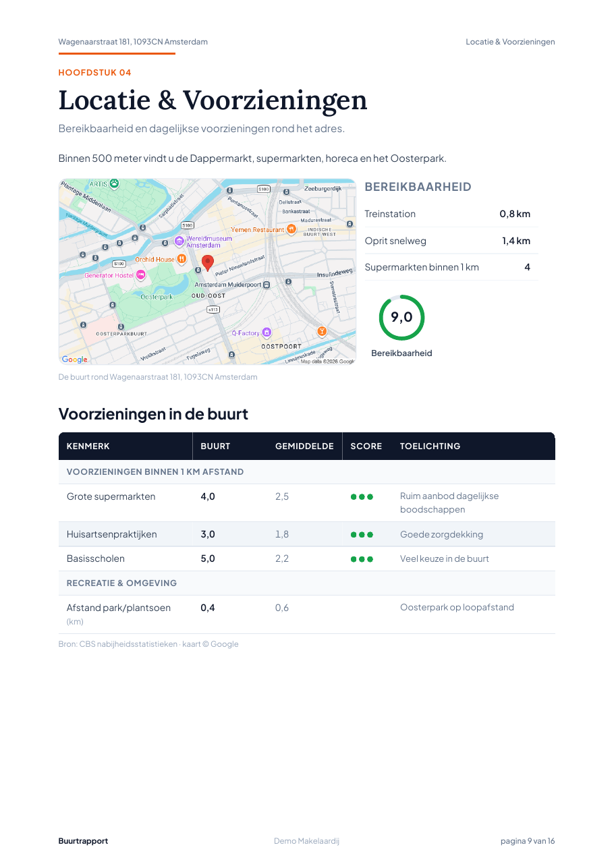This screenshot has height=868, width=614.
Task: Click the BUURT column header
Action: (215, 446)
